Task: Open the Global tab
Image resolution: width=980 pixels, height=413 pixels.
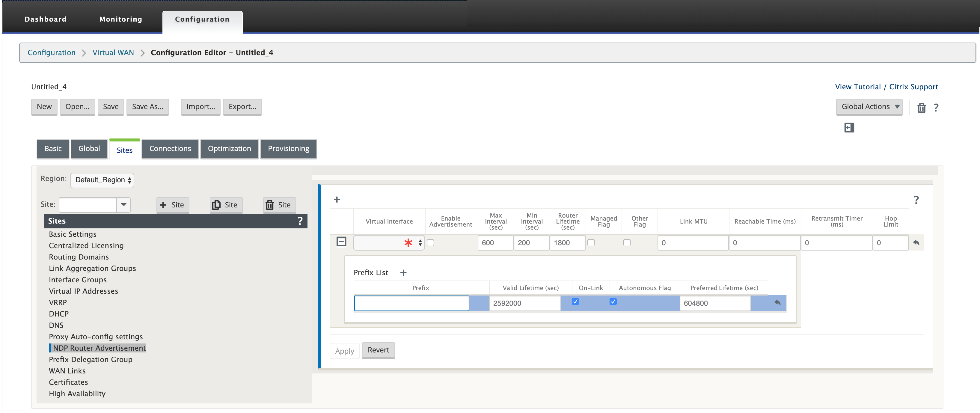Action: pos(89,149)
